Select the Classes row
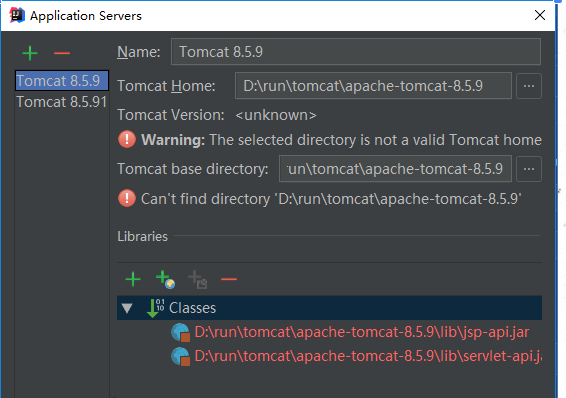 (x=329, y=308)
